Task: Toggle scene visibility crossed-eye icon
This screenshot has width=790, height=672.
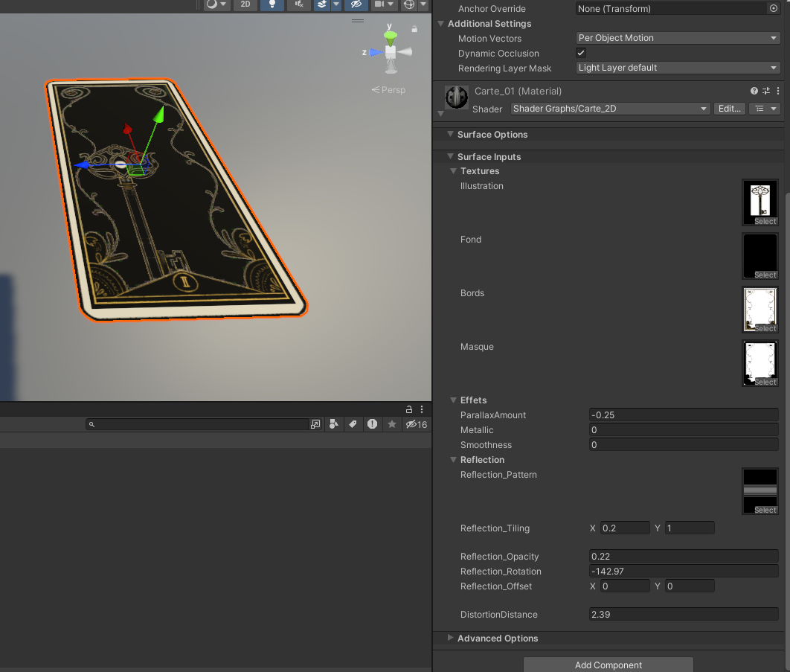Action: coord(357,4)
